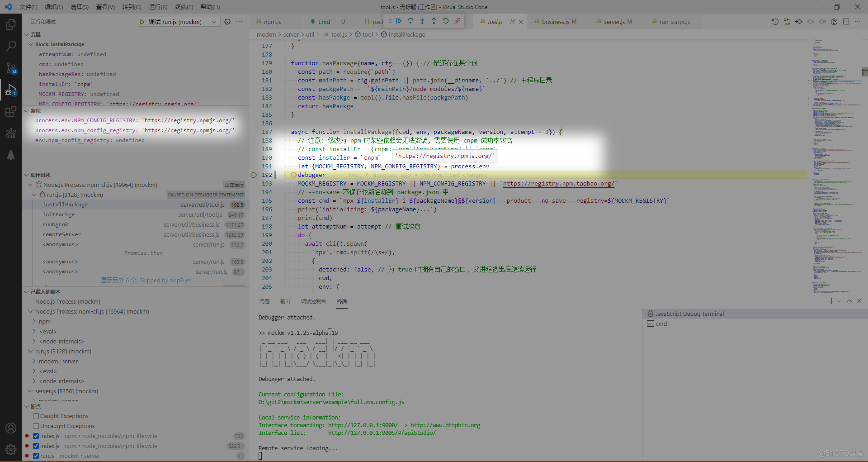
Task: Start debugging with the green play icon
Action: coord(142,22)
